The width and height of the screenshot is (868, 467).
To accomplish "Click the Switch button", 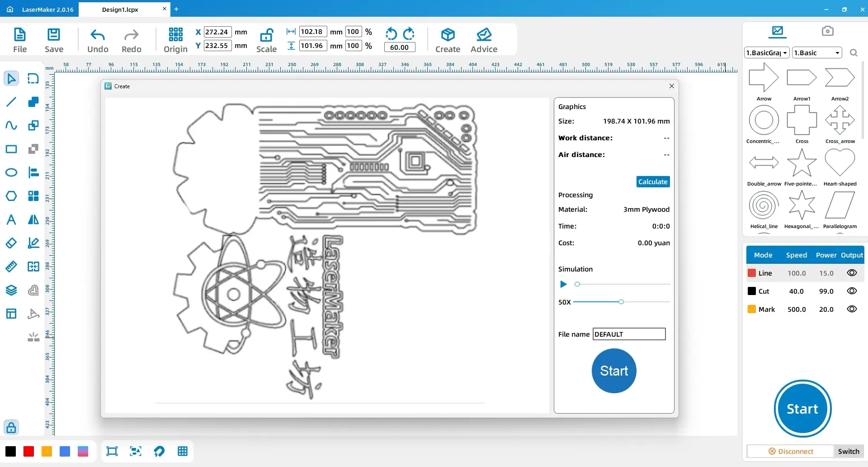I will coord(849,451).
